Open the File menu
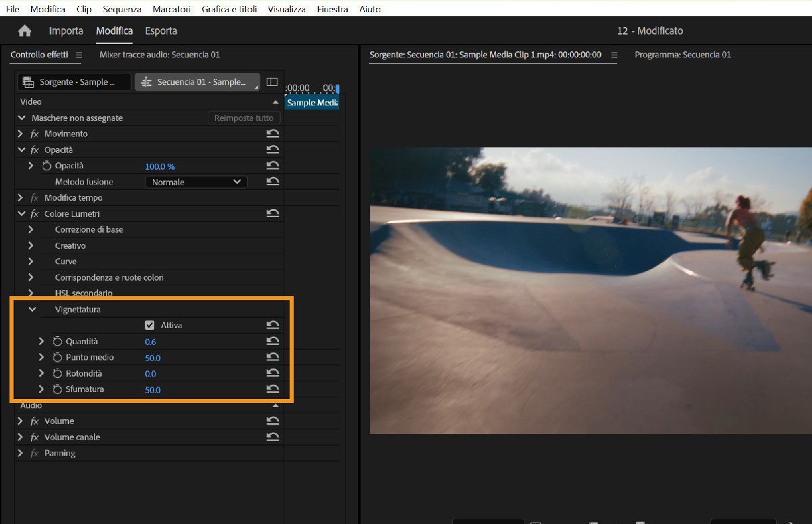Screen dimensions: 812x524 (12, 9)
